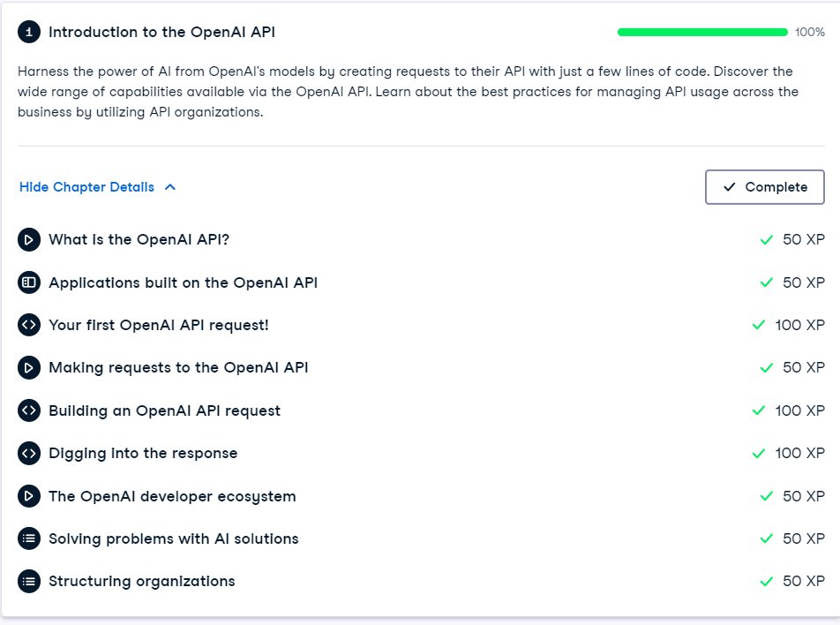Viewport: 840px width, 625px height.
Task: Click Introduction to the OpenAI API title
Action: pyautogui.click(x=161, y=32)
